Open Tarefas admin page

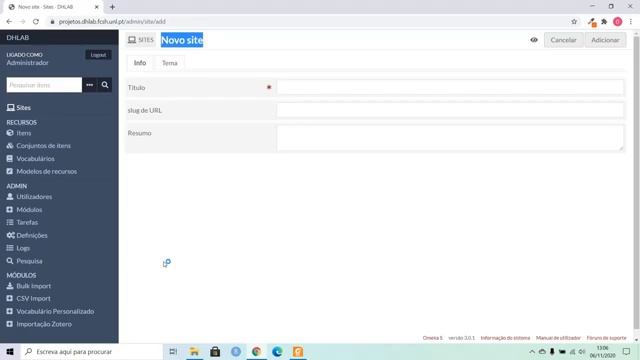22,222
